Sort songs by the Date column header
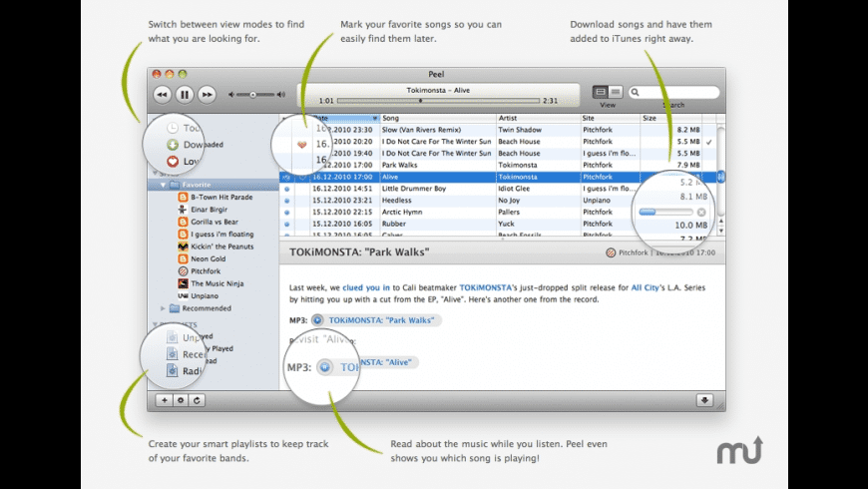Viewport: 868px width, 489px height. tap(344, 118)
